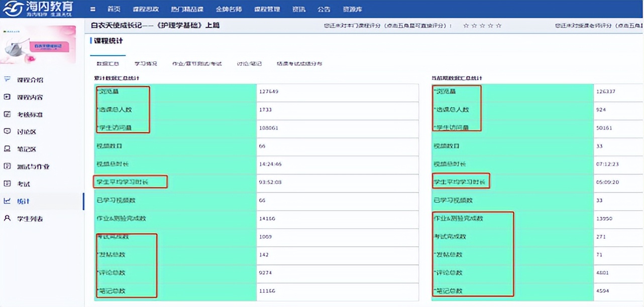644x307 pixels.
Task: Click the 统计 chart icon in sidebar
Action: point(7,201)
